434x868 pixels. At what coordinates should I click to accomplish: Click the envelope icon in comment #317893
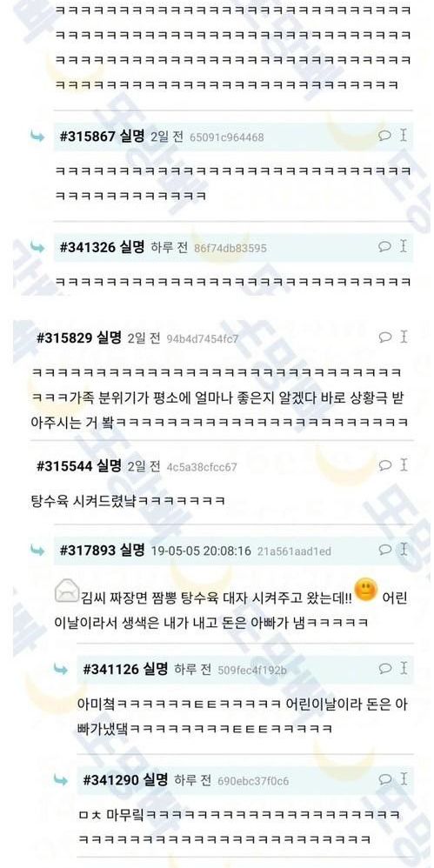pos(67,593)
